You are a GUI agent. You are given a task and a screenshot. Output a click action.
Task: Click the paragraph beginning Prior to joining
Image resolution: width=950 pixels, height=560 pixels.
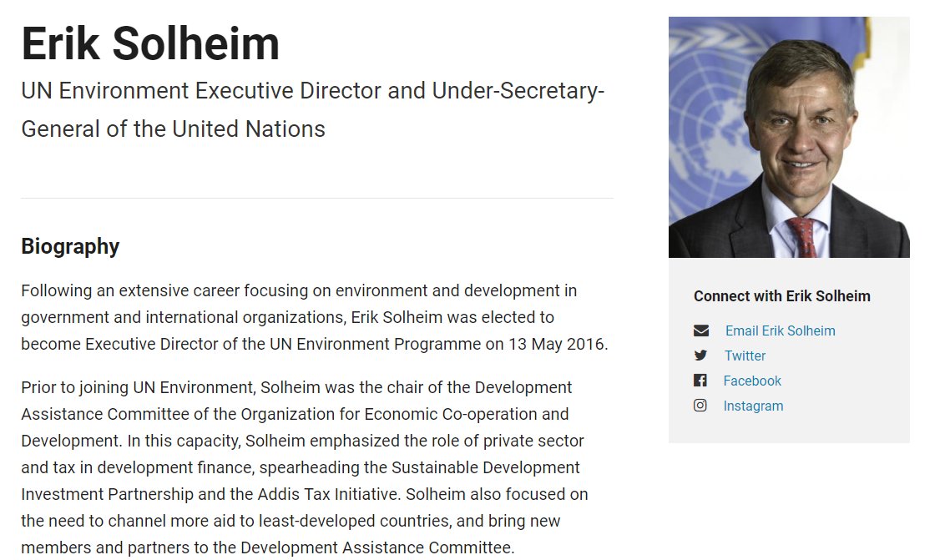pyautogui.click(x=305, y=467)
